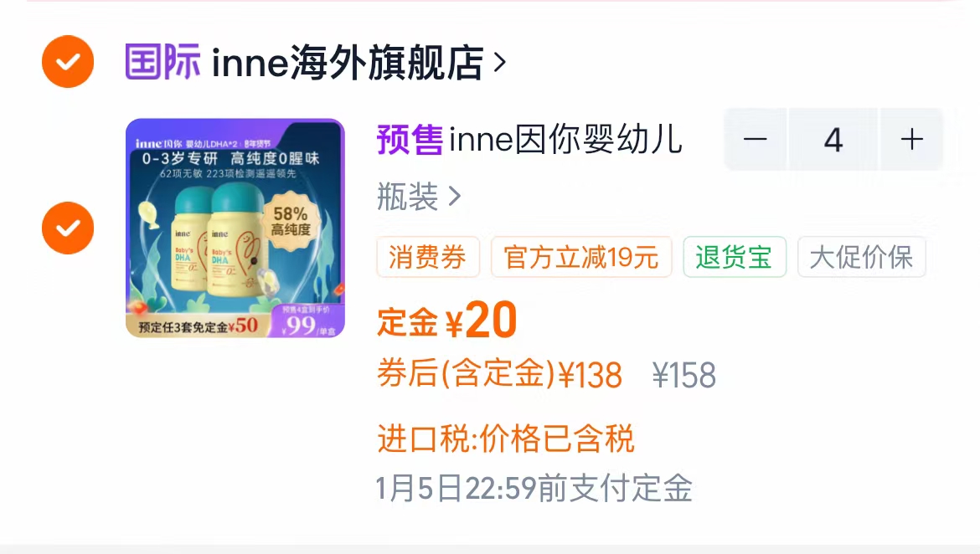The width and height of the screenshot is (980, 554).
Task: Deselect the inne DHA product checkbox
Action: [68, 228]
